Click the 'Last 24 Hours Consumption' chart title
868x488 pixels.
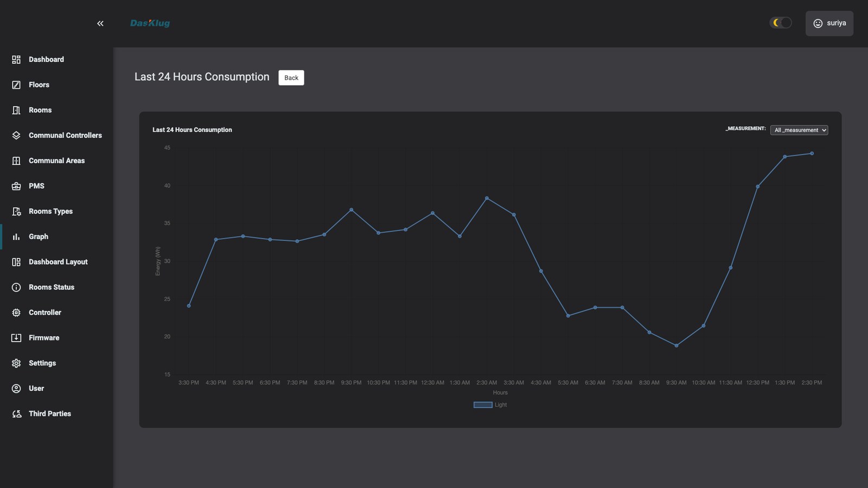coord(192,130)
